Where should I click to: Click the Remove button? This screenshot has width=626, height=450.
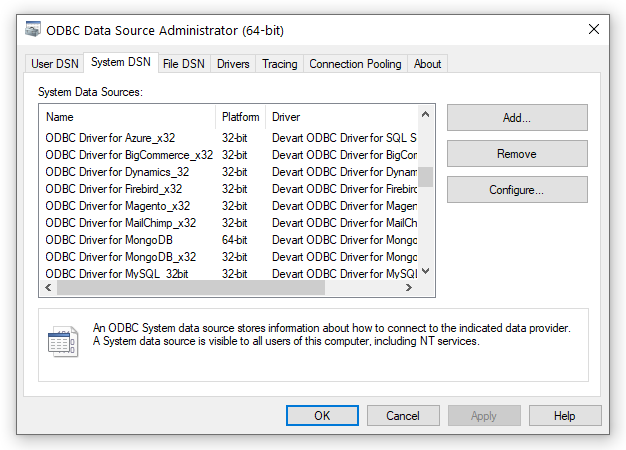[x=516, y=154]
